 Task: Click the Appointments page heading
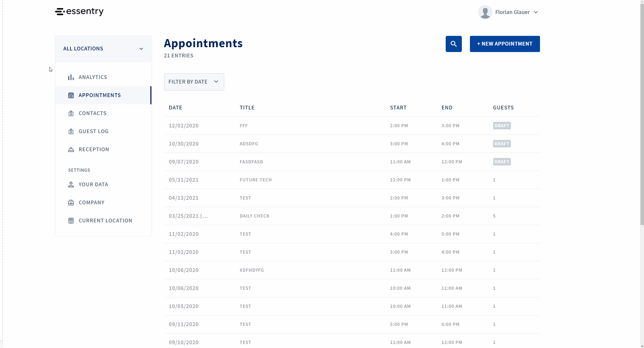pyautogui.click(x=203, y=44)
